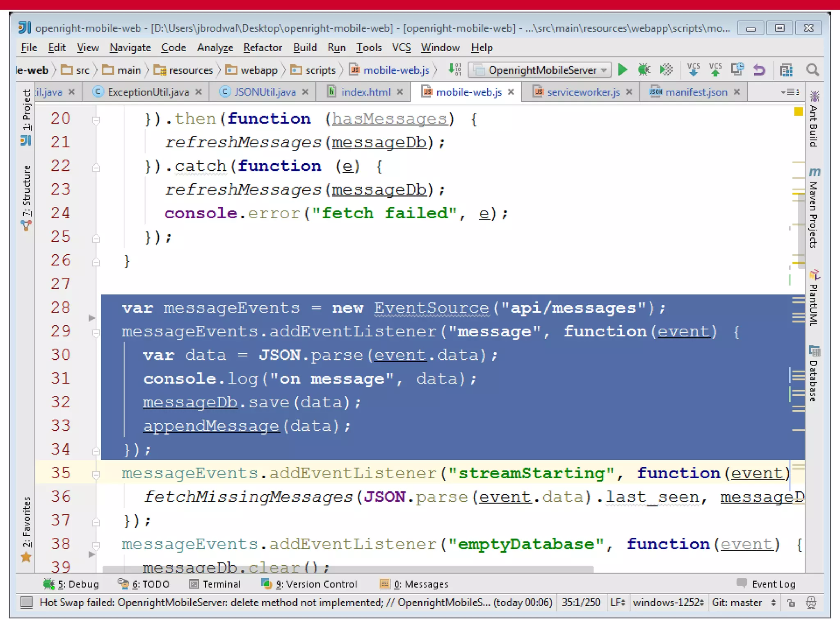Toggle the Event Log panel
The width and height of the screenshot is (840, 630).
click(766, 584)
